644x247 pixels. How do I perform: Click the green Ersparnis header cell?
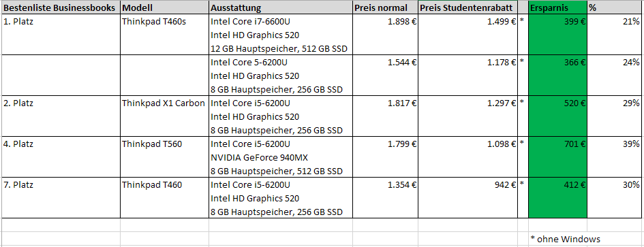pos(557,7)
